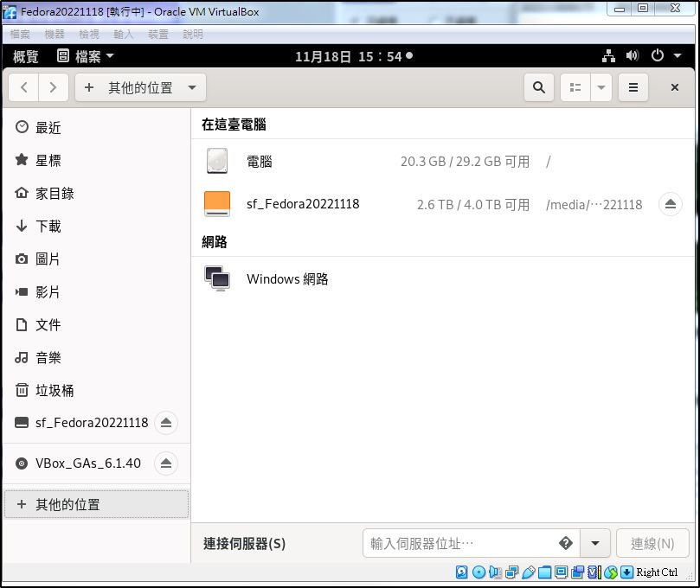Eject sf_Fedora20221118 from the sidebar

pos(166,423)
